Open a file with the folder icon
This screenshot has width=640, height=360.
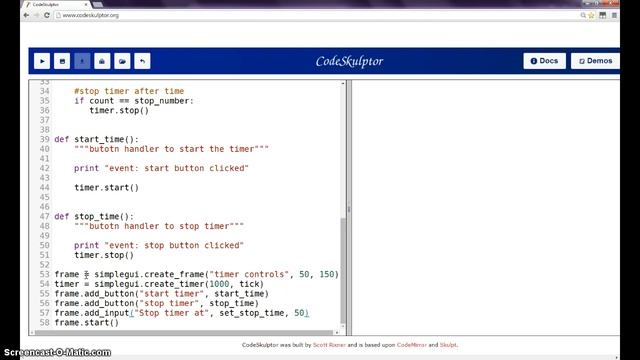click(122, 61)
